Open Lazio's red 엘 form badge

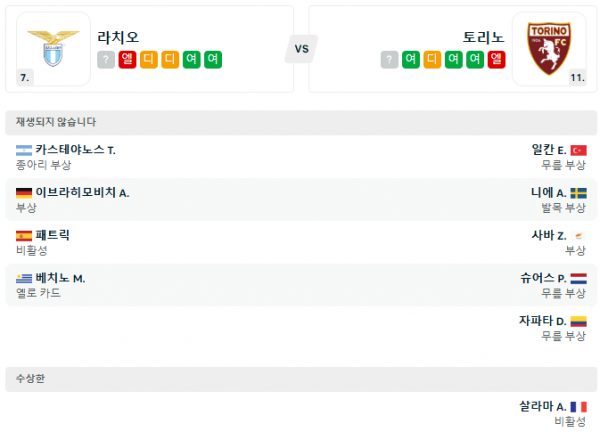(127, 60)
